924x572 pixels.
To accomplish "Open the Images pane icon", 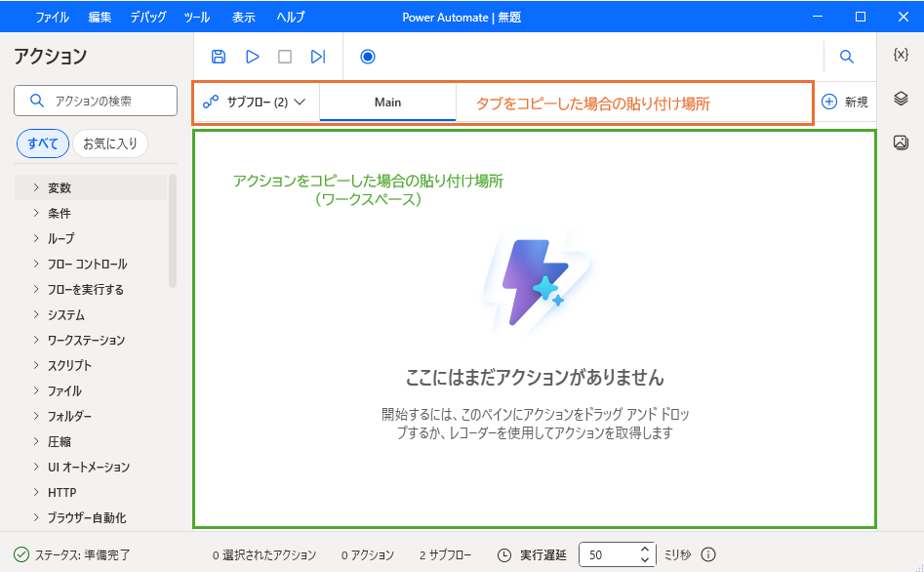I will click(901, 143).
